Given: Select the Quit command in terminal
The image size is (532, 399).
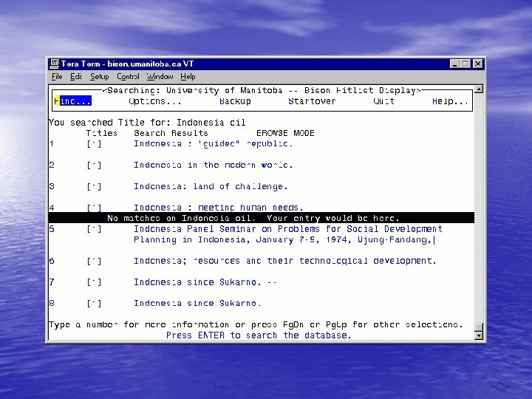Looking at the screenshot, I should click(x=383, y=101).
